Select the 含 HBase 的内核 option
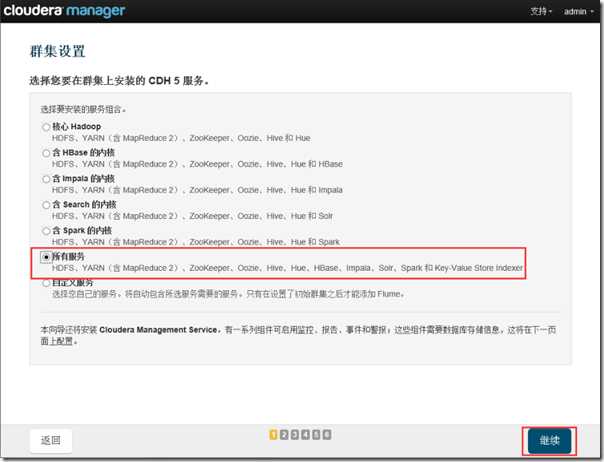 (x=46, y=153)
